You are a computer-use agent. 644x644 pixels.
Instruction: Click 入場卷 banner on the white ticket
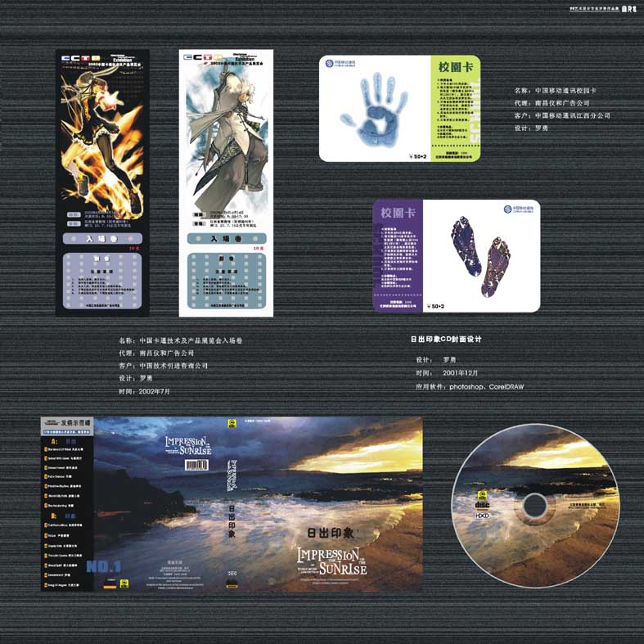click(x=227, y=239)
